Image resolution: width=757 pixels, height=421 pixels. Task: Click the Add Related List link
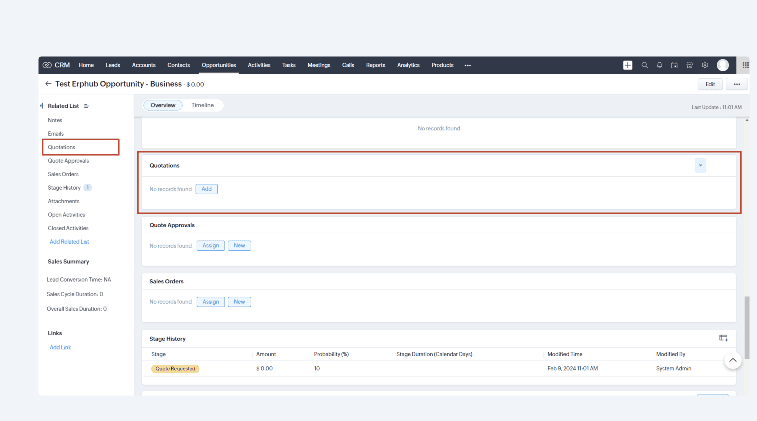(69, 242)
